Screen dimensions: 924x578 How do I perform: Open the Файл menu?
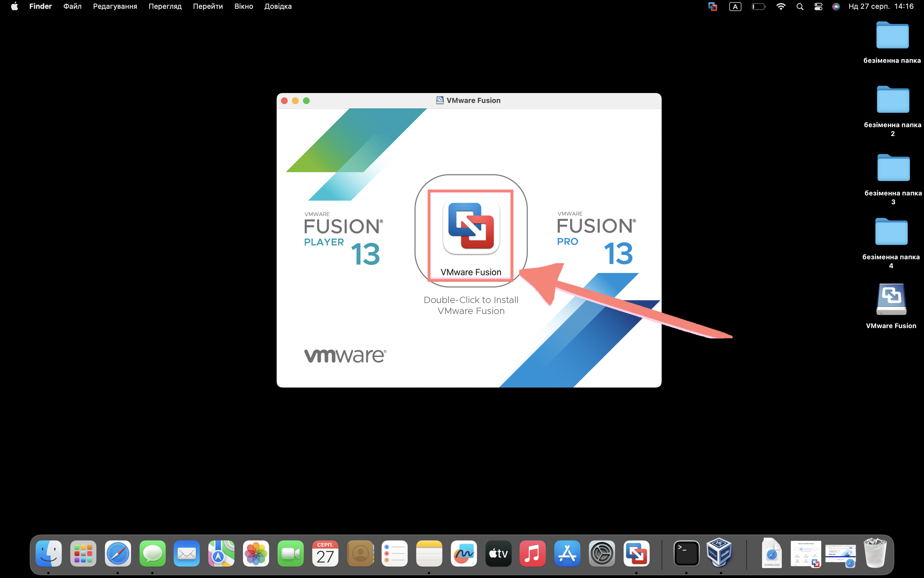pos(73,6)
